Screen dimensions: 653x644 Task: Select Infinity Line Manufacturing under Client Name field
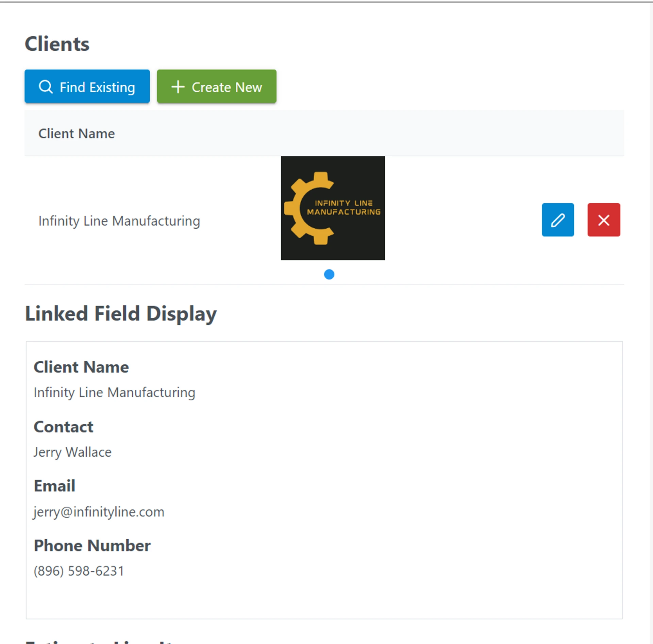tap(114, 393)
